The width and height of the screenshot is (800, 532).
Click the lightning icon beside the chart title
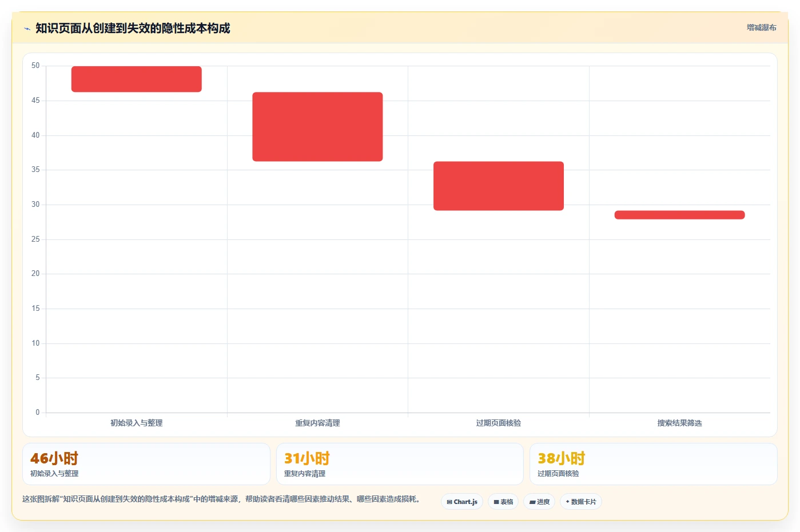pos(27,29)
